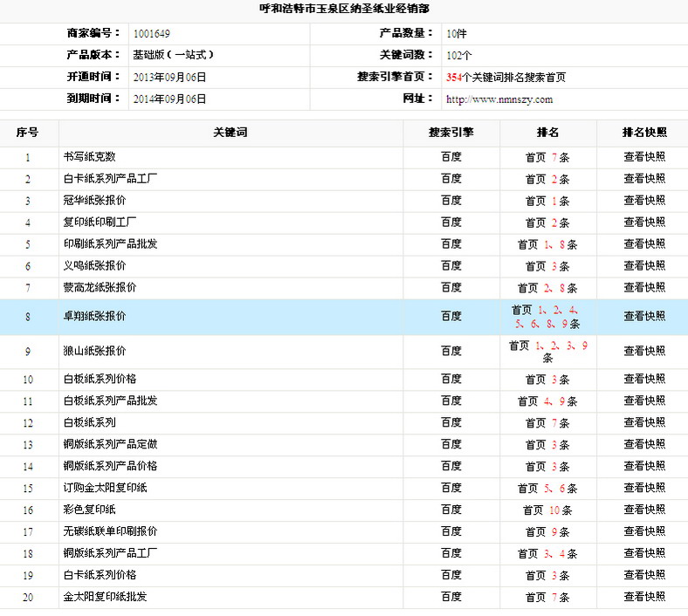Select keyword count value 102个
The image size is (688, 616).
click(459, 55)
